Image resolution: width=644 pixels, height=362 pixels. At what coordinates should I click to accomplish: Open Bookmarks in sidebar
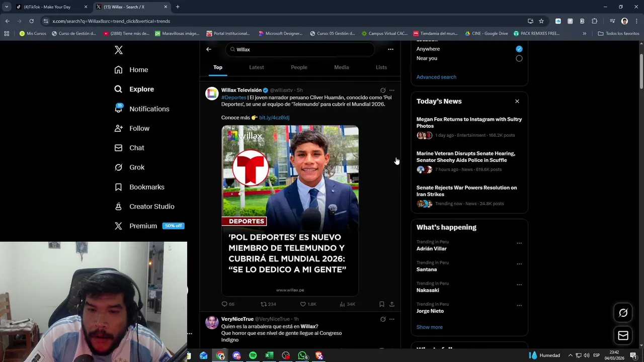pos(139,187)
